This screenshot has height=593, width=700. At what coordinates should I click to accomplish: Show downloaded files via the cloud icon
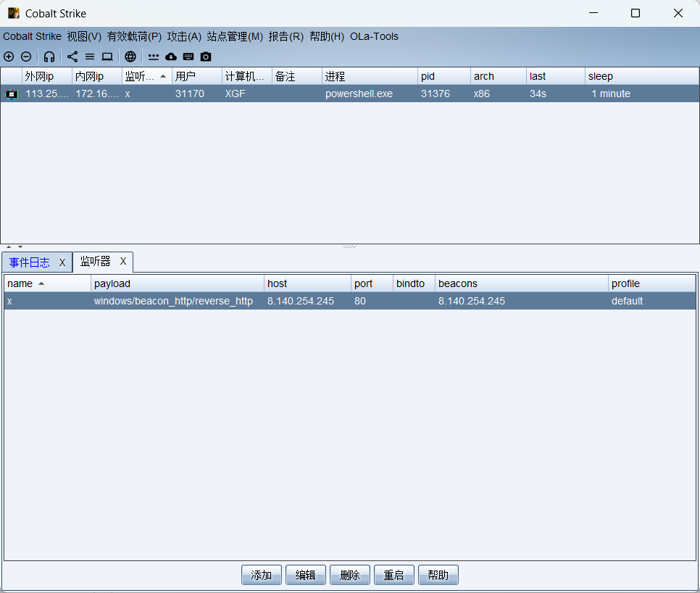(x=171, y=57)
